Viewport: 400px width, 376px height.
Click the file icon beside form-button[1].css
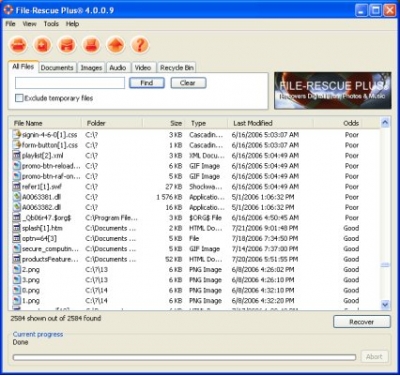[17, 145]
